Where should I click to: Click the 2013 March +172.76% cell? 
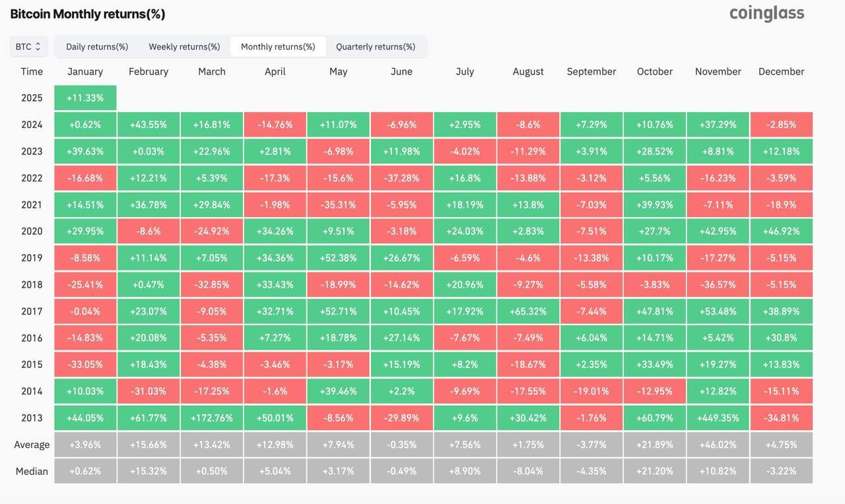212,418
